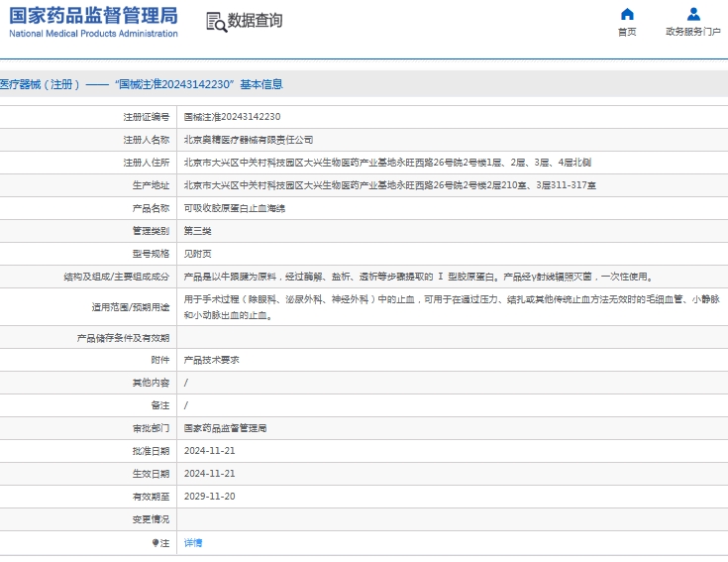Image resolution: width=728 pixels, height=562 pixels.
Task: Select the effective date value in 生效日期 row
Action: pyautogui.click(x=209, y=473)
